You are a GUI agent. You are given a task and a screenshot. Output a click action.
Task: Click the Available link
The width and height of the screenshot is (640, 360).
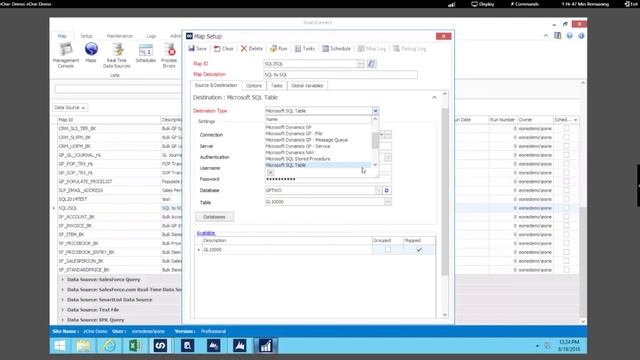(206, 233)
